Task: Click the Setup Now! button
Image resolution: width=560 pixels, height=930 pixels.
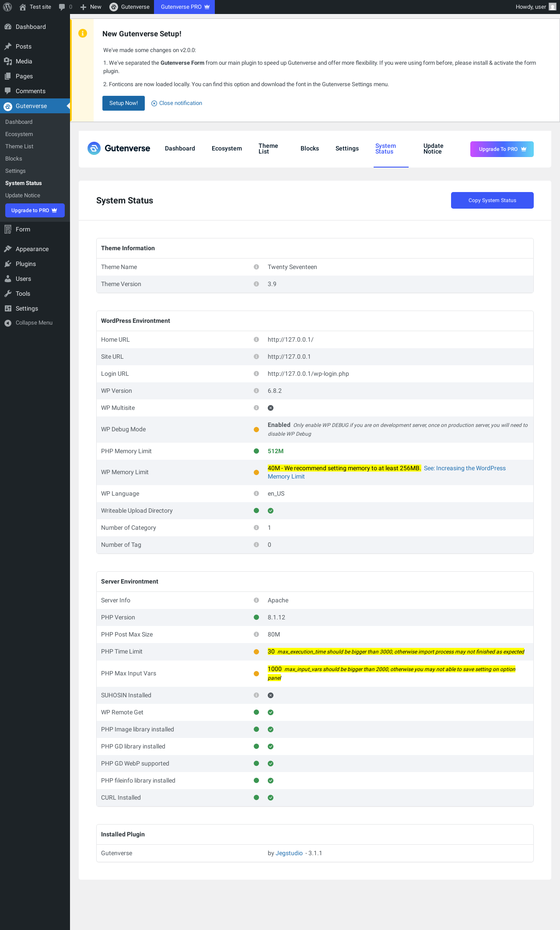Action: 123,103
